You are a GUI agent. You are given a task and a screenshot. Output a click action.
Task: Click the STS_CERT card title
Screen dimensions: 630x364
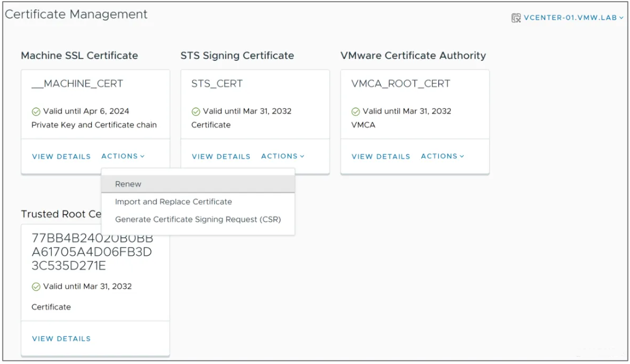point(217,84)
